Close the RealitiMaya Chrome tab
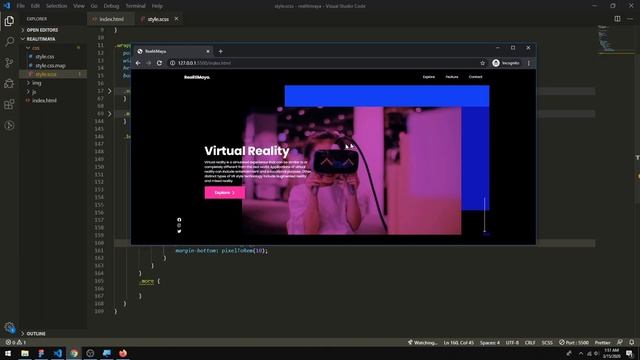This screenshot has width=640, height=360. click(x=208, y=51)
